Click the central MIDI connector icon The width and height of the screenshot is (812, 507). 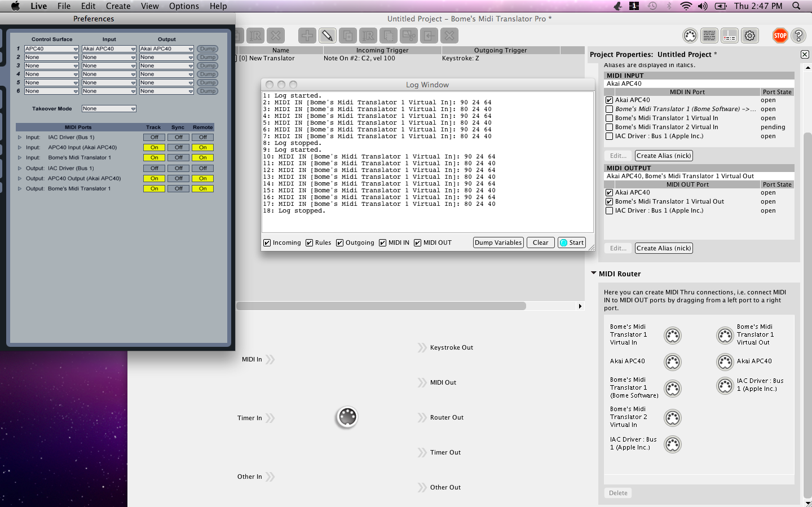click(x=347, y=417)
